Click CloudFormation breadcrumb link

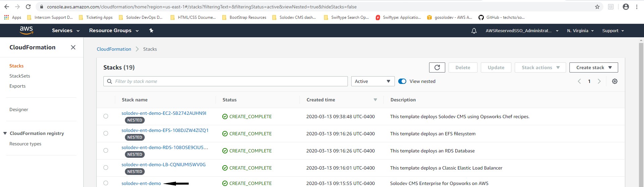coord(114,49)
